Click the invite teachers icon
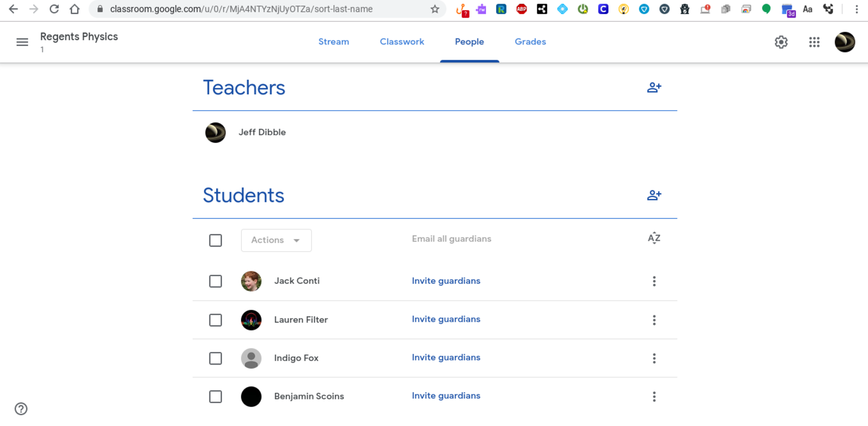The image size is (868, 426). pos(654,88)
